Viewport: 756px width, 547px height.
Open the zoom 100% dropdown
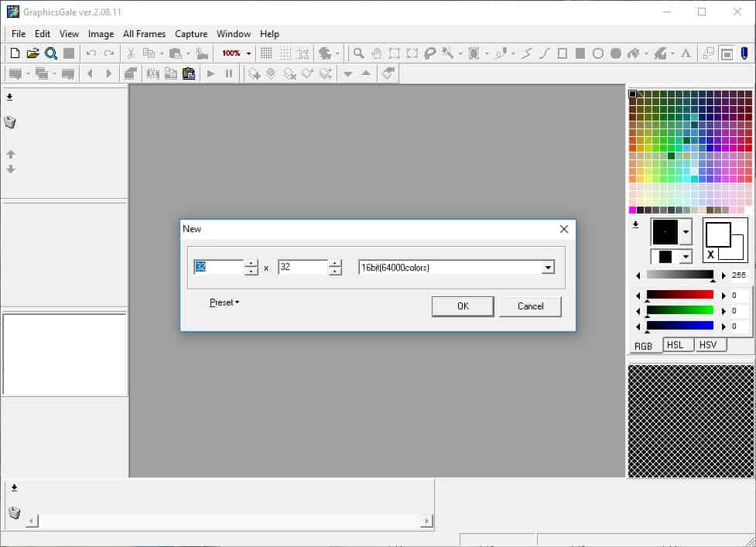(x=249, y=53)
